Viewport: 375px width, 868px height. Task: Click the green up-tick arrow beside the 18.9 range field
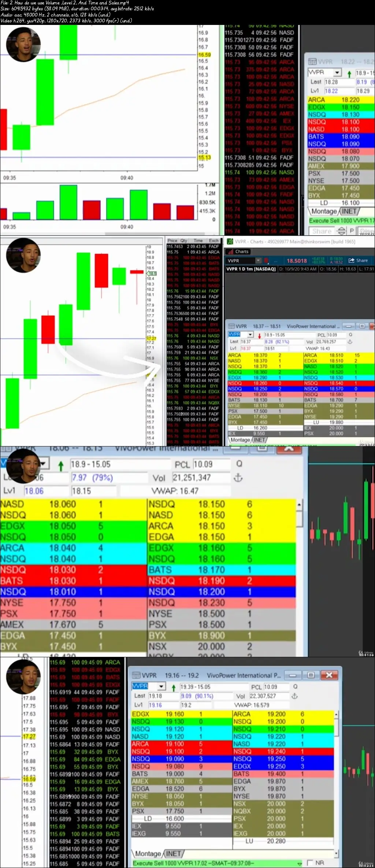tap(349, 74)
